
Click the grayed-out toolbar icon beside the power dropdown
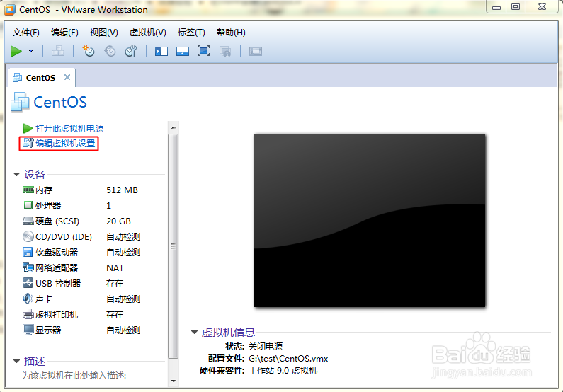coord(58,51)
